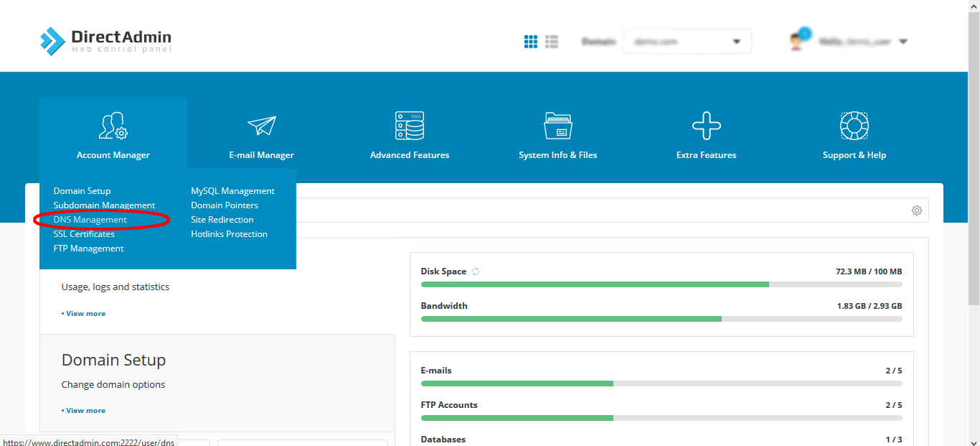Open Subdomain Management
Image resolution: width=980 pixels, height=446 pixels.
[x=104, y=205]
